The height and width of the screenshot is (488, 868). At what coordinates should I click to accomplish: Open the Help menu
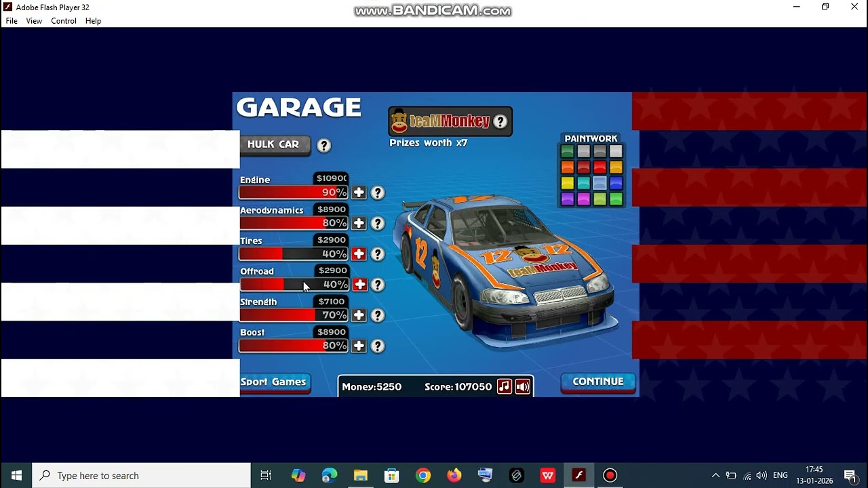tap(93, 21)
